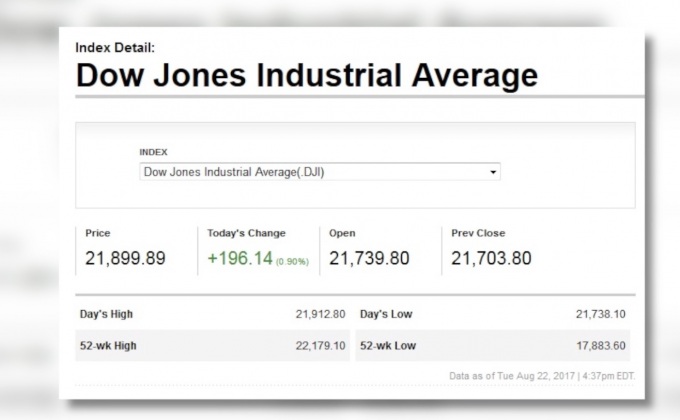Image resolution: width=680 pixels, height=420 pixels.
Task: Select the 52-wk High value 22,179.10
Action: click(320, 345)
